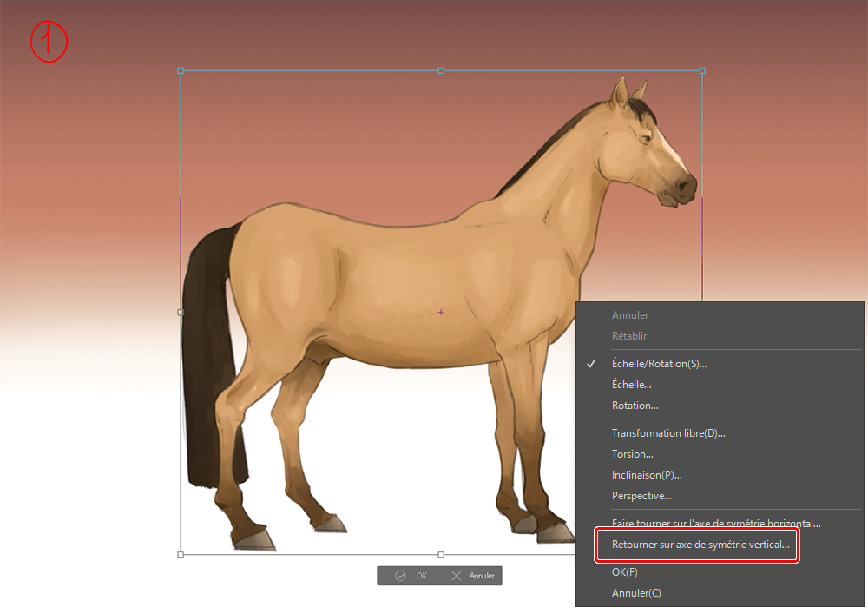
Task: Switch to Perspective transform mode
Action: coord(641,496)
